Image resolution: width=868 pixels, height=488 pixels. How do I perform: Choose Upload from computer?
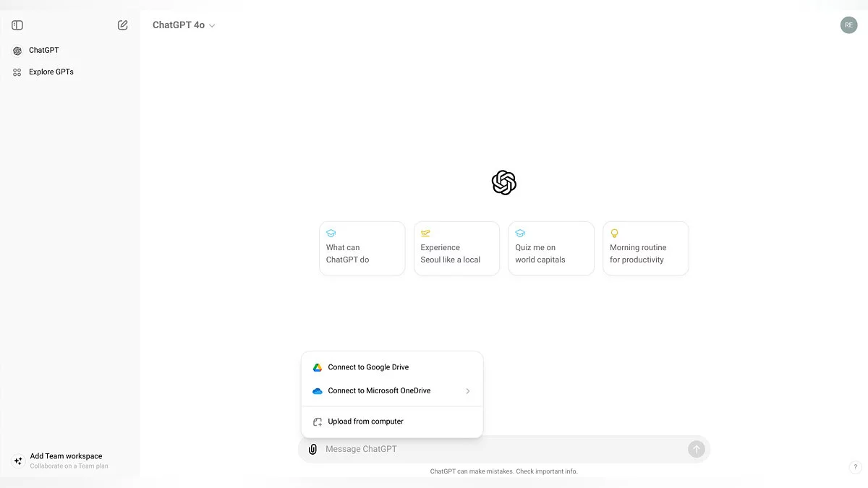392,421
